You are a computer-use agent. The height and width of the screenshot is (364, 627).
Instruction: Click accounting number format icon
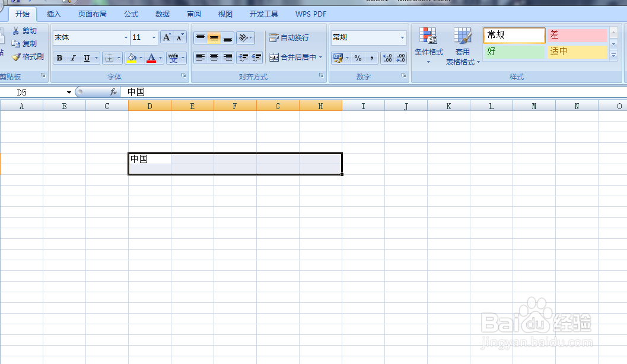coord(338,58)
